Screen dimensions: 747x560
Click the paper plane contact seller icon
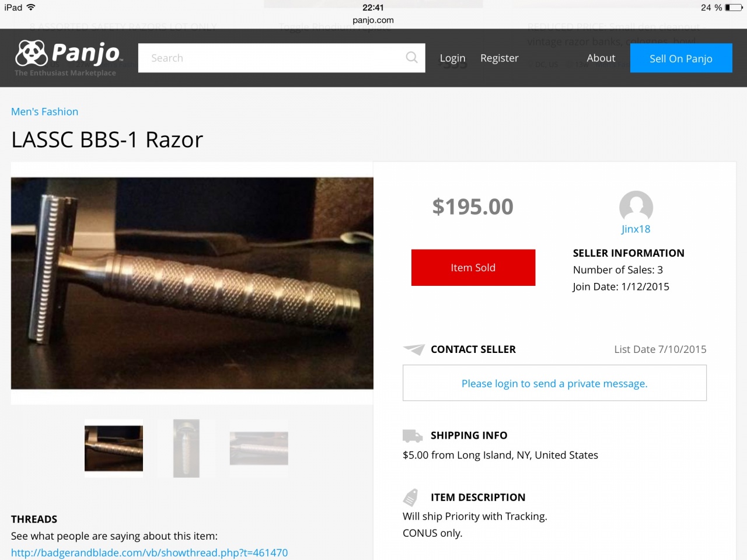pyautogui.click(x=414, y=349)
